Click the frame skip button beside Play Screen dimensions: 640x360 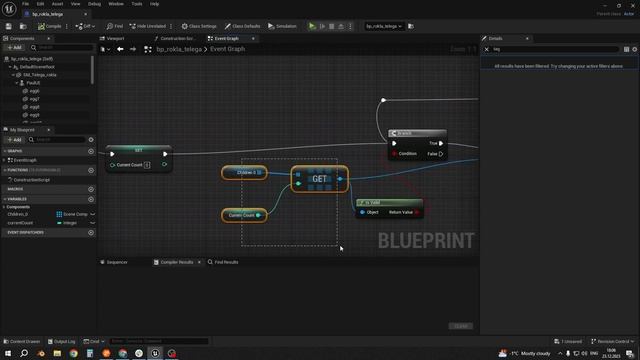[322, 26]
